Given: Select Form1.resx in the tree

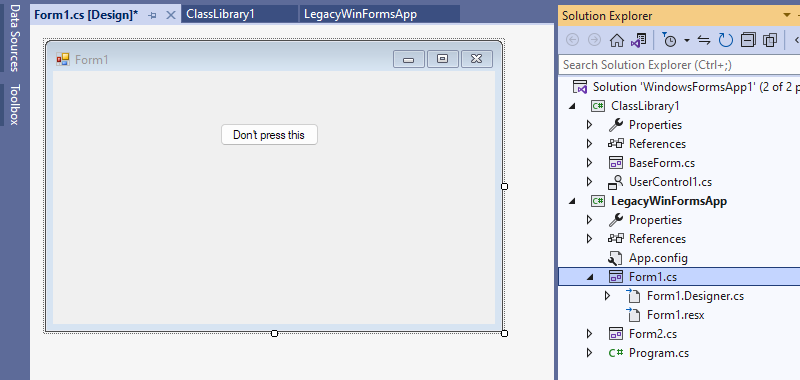Looking at the screenshot, I should tap(676, 315).
